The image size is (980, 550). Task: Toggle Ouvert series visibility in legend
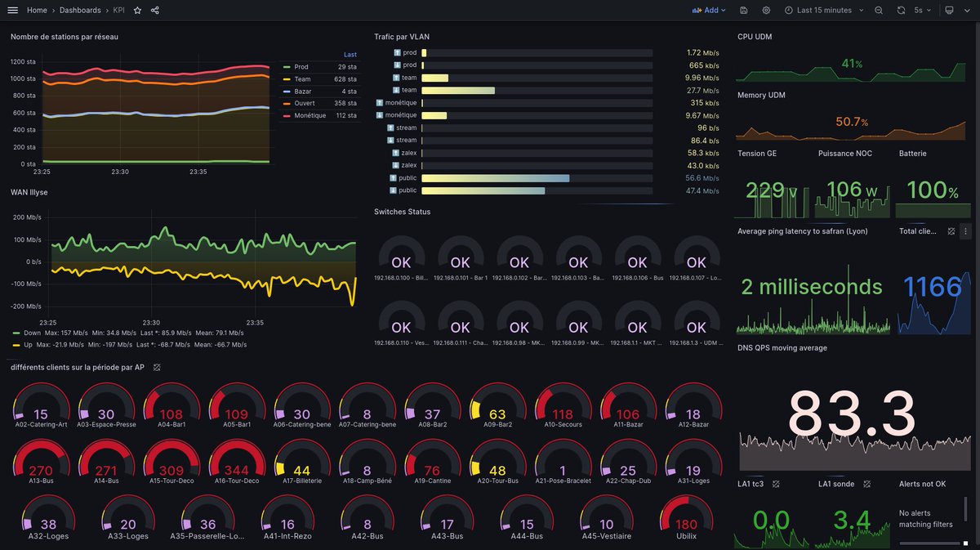305,103
